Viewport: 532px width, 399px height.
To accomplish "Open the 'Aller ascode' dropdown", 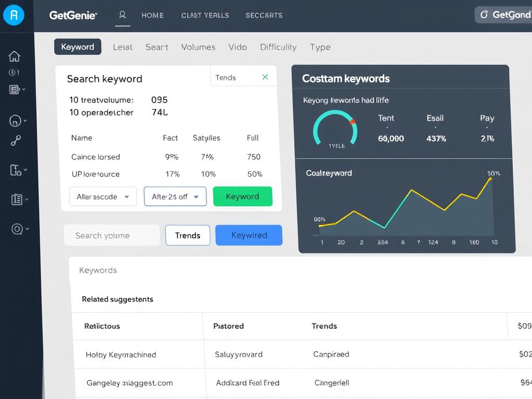I will [x=103, y=197].
